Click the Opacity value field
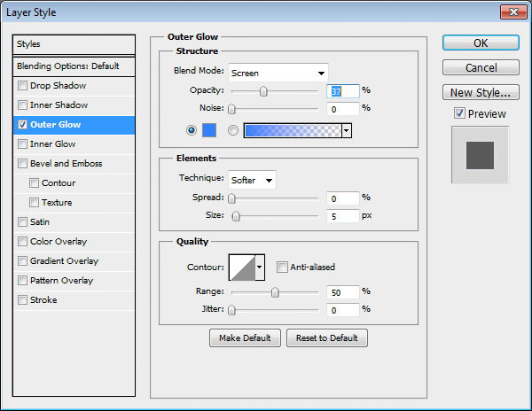This screenshot has height=411, width=532. [342, 91]
